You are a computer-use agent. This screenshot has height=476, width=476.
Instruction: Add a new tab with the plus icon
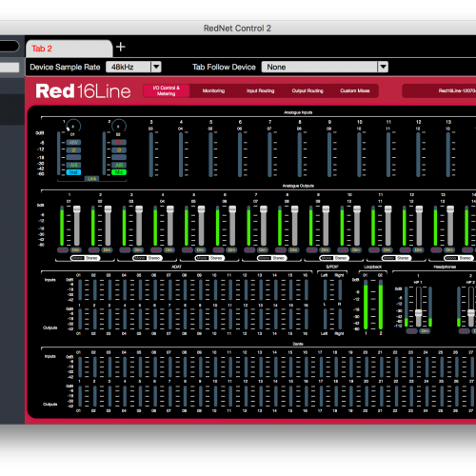pos(121,47)
